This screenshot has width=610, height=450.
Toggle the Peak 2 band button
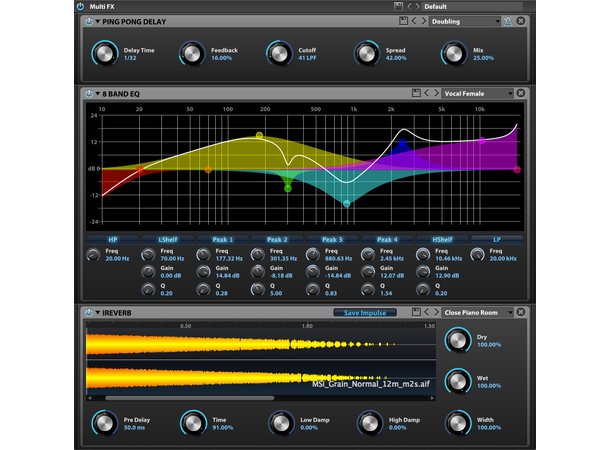(277, 239)
